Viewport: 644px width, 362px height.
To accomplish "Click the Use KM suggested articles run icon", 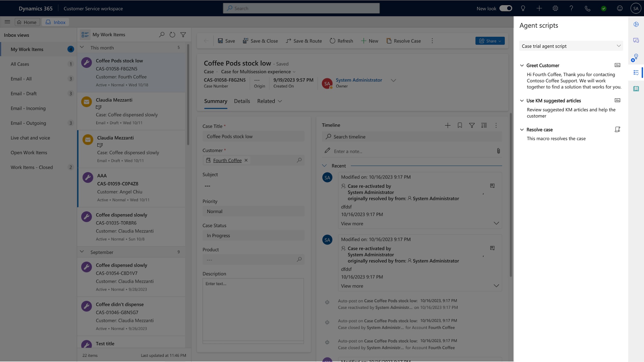I will point(618,100).
